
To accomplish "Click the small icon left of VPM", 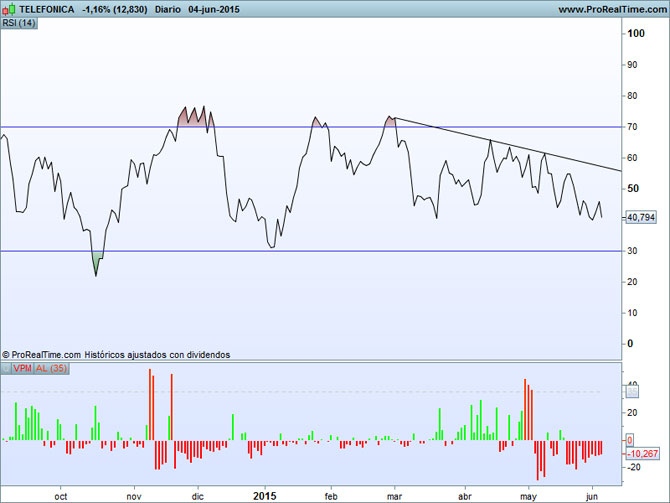I will [x=6, y=368].
